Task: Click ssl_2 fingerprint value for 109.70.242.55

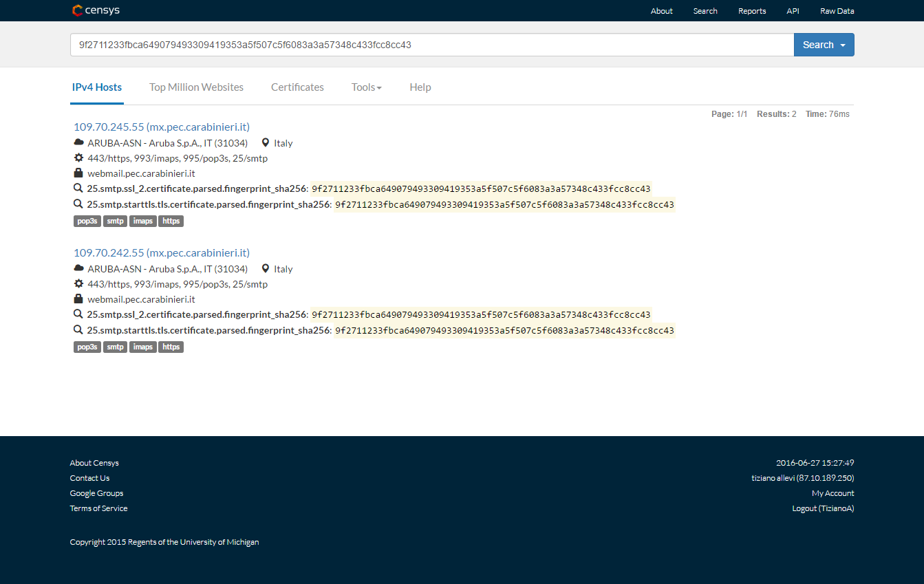Action: (x=481, y=314)
